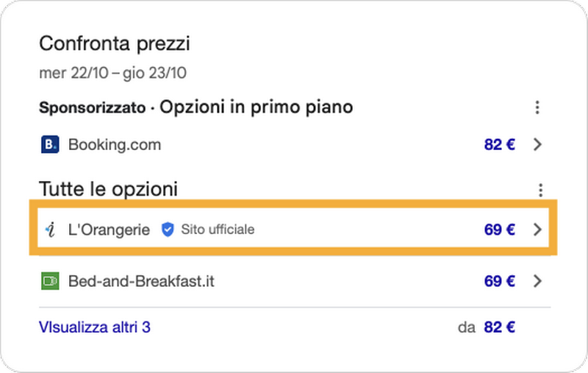Click the 82 € Booking.com price
The width and height of the screenshot is (588, 373).
[x=499, y=145]
